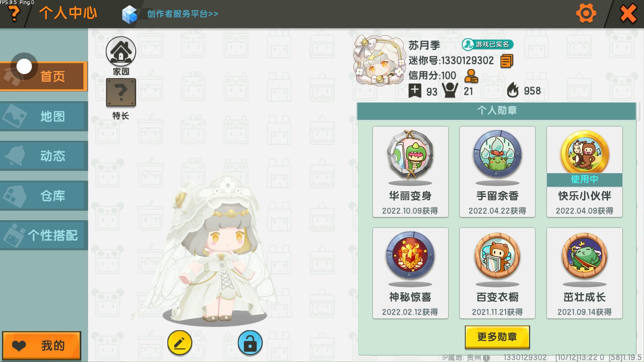Open the 个性搭配 tab
The width and height of the screenshot is (644, 362).
point(44,235)
